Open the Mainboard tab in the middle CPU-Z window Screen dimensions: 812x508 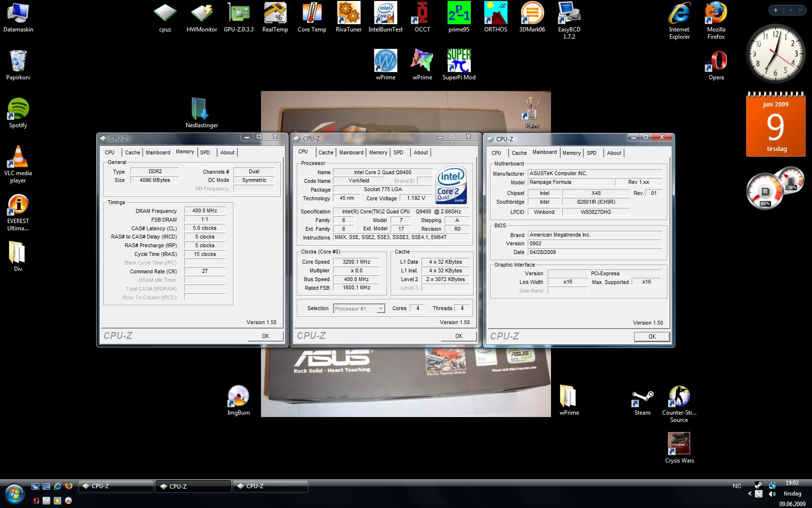point(351,152)
